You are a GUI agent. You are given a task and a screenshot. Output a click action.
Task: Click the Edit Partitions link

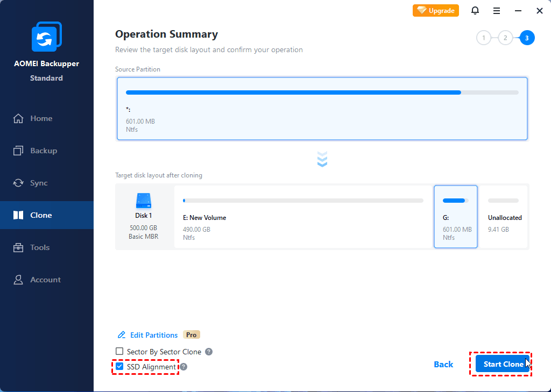[x=154, y=335]
